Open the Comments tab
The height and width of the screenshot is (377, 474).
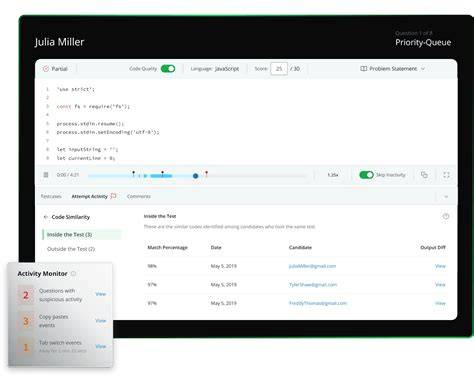(139, 196)
